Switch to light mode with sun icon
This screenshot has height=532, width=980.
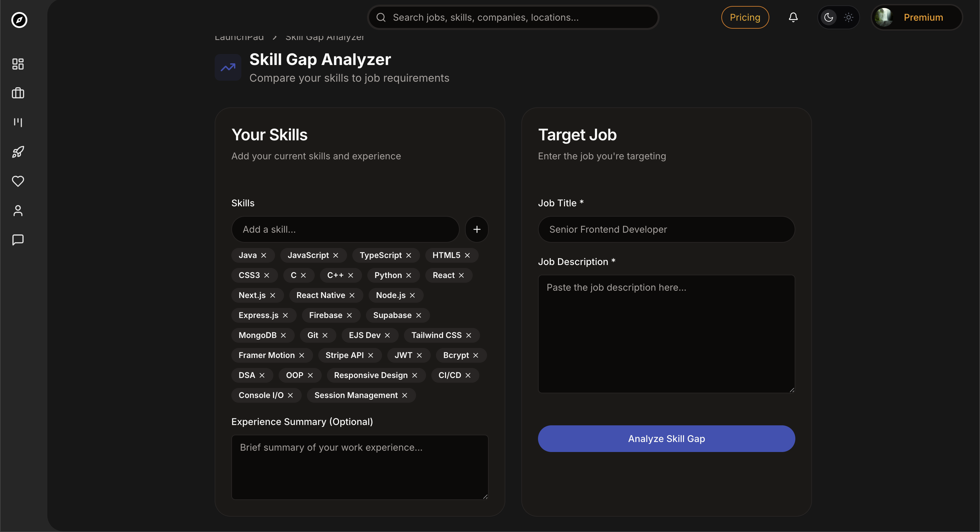click(848, 18)
